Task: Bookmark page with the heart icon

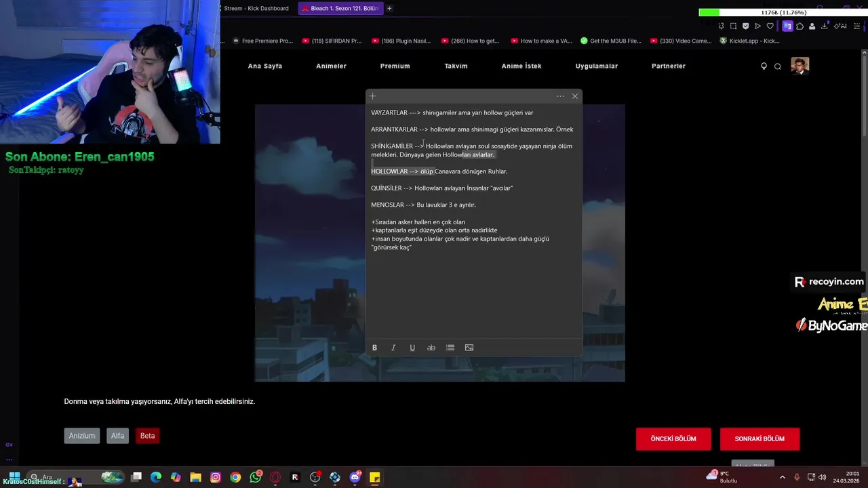Action: click(x=770, y=26)
